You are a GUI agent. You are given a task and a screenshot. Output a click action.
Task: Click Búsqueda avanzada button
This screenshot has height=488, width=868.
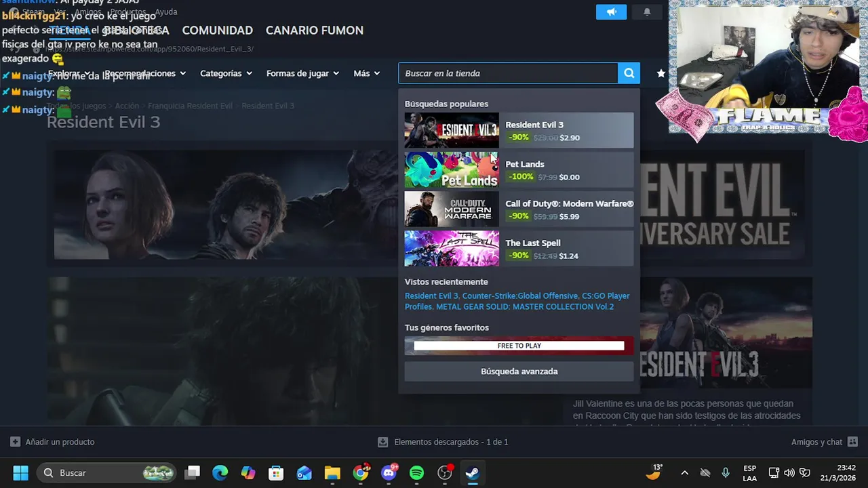(x=519, y=371)
